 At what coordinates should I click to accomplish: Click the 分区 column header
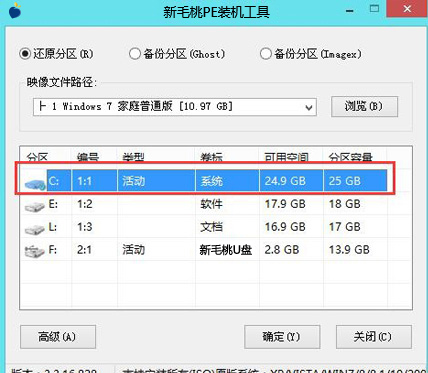click(x=37, y=157)
